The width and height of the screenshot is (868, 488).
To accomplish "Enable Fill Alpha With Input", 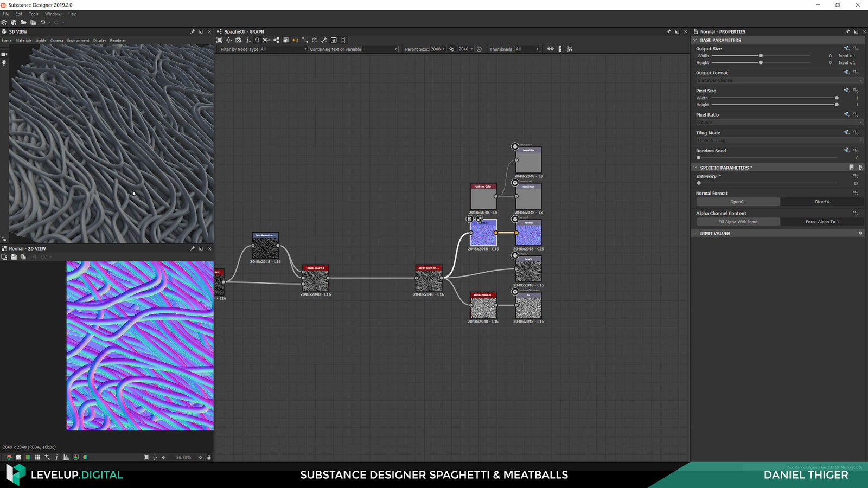I will [x=737, y=222].
